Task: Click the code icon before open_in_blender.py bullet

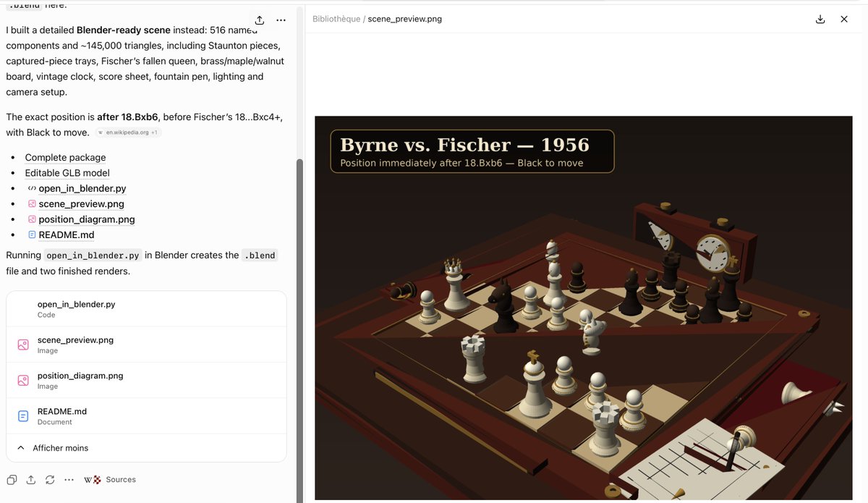Action: click(x=32, y=188)
